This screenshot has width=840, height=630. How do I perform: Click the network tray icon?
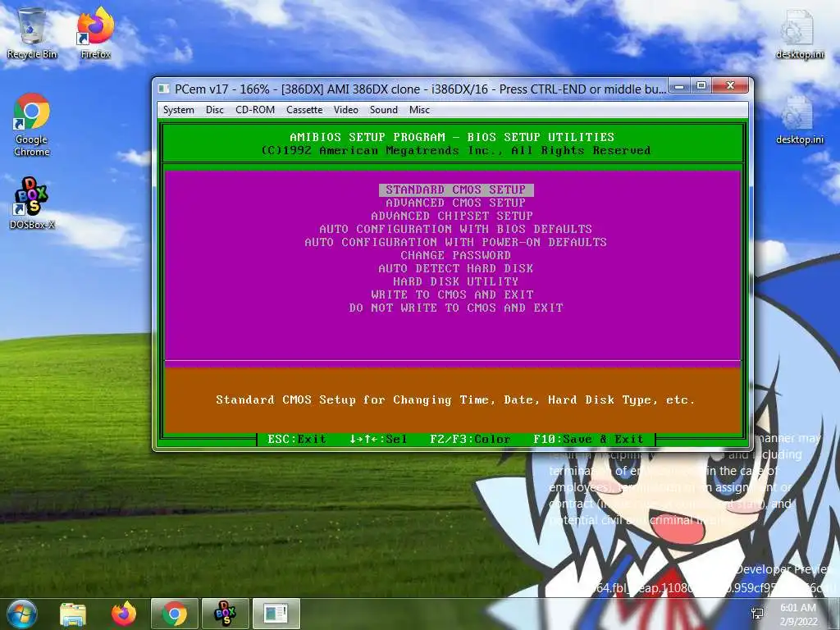click(x=757, y=614)
